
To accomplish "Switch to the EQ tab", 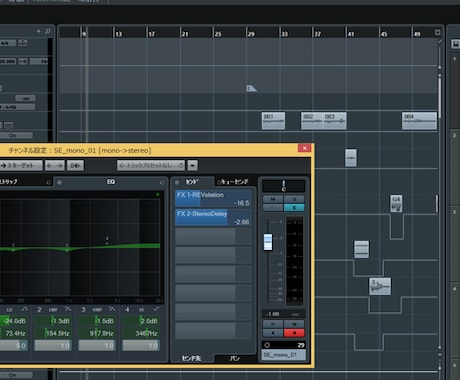I will click(111, 182).
